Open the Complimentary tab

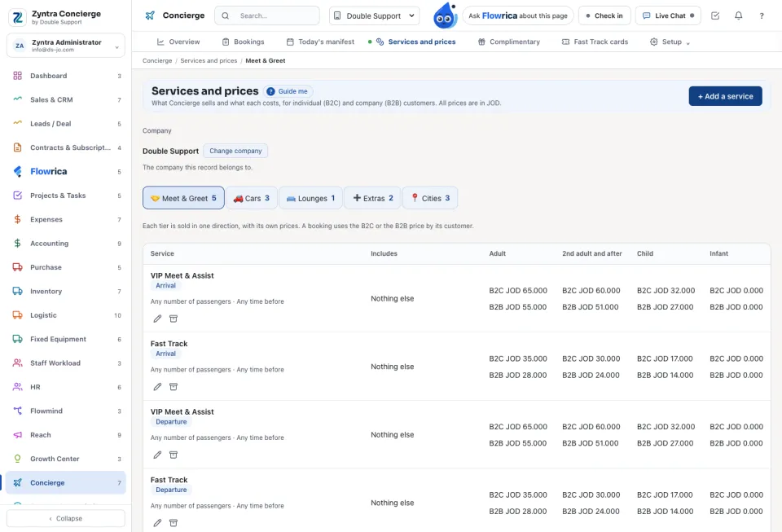point(508,42)
